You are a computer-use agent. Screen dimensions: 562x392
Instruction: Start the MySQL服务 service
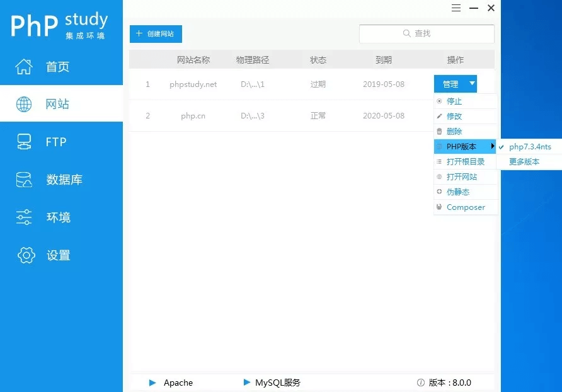click(x=246, y=382)
